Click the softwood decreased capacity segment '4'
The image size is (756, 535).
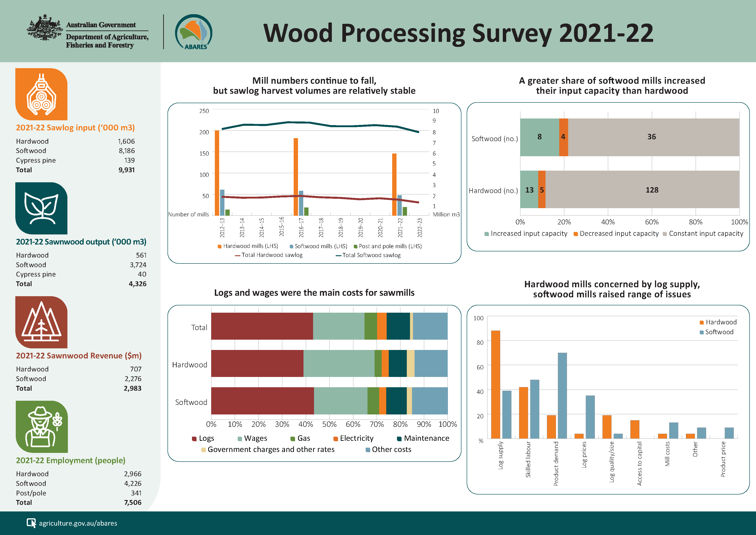[563, 137]
